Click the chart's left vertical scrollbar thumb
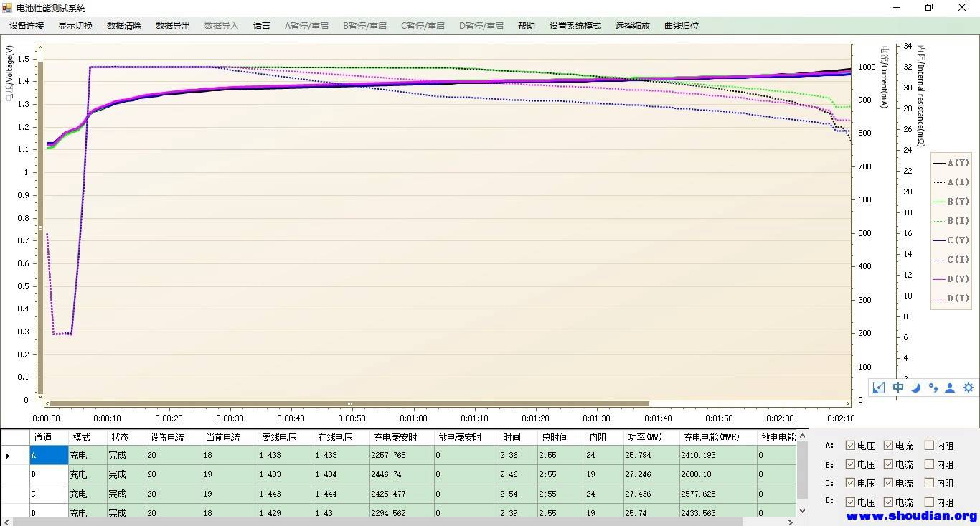This screenshot has width=980, height=526. click(40, 226)
